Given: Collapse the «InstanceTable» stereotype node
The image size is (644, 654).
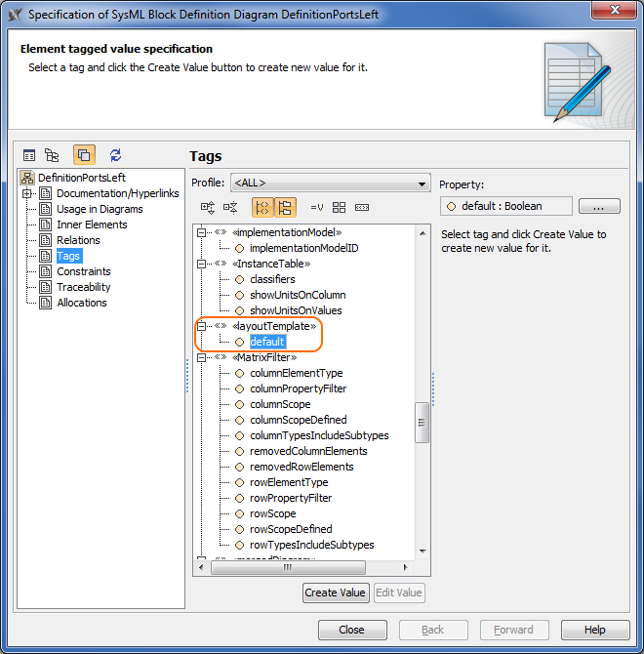Looking at the screenshot, I should click(201, 264).
